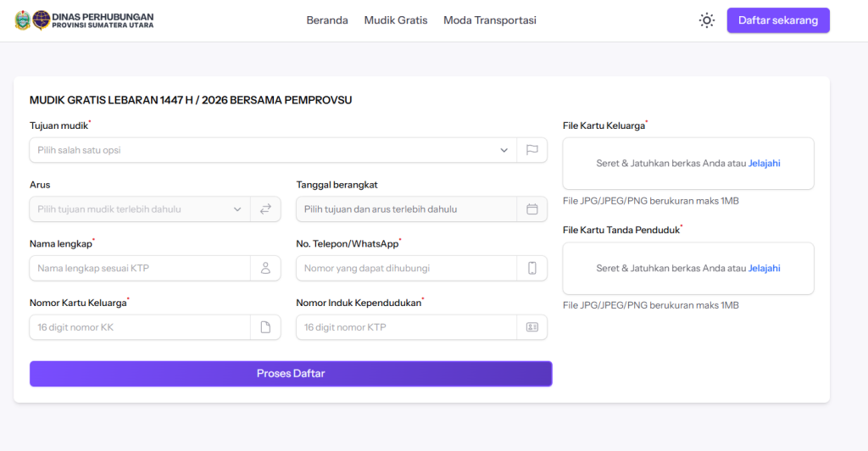Click Jelajahi link for Kartu Tanda Penduduk
Screen dimensions: 868x451
tap(764, 269)
